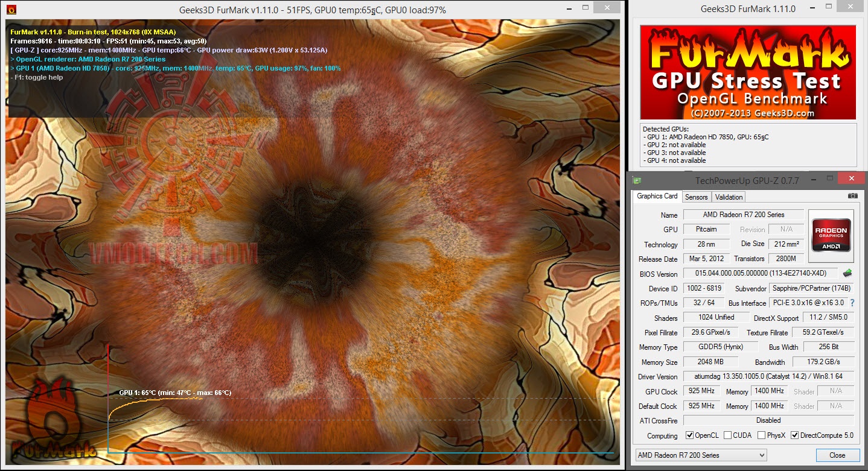Click the 'GPU 3: not available' line in FurMark
The image size is (868, 471).
point(674,153)
